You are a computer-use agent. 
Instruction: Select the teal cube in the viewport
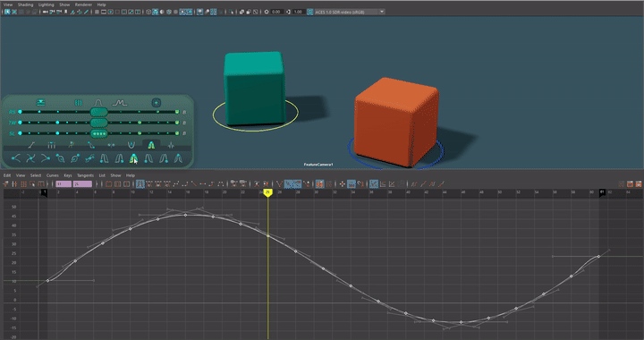(x=254, y=88)
